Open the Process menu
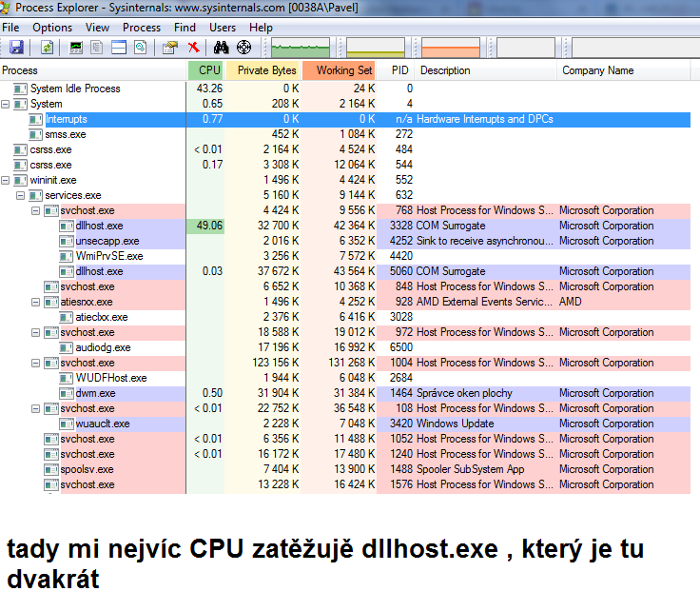Viewport: 700px width, 611px height. click(x=142, y=28)
